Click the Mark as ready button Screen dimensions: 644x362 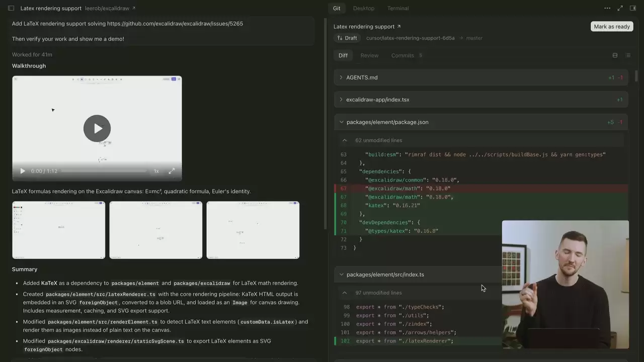(612, 27)
